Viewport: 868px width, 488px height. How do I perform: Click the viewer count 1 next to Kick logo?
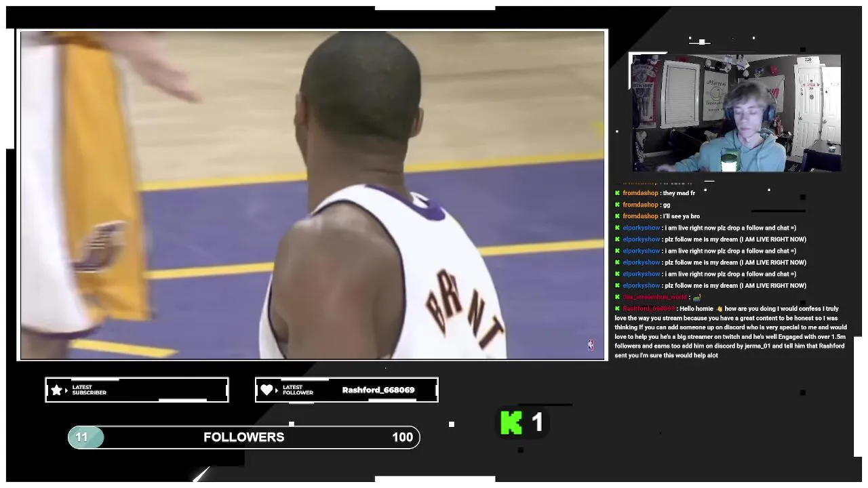click(x=537, y=423)
